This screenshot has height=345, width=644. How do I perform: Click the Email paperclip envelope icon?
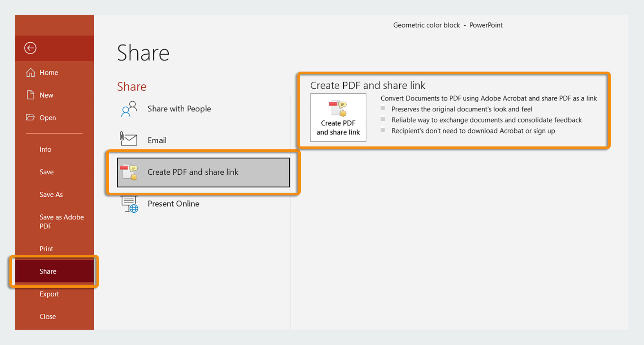pos(129,139)
